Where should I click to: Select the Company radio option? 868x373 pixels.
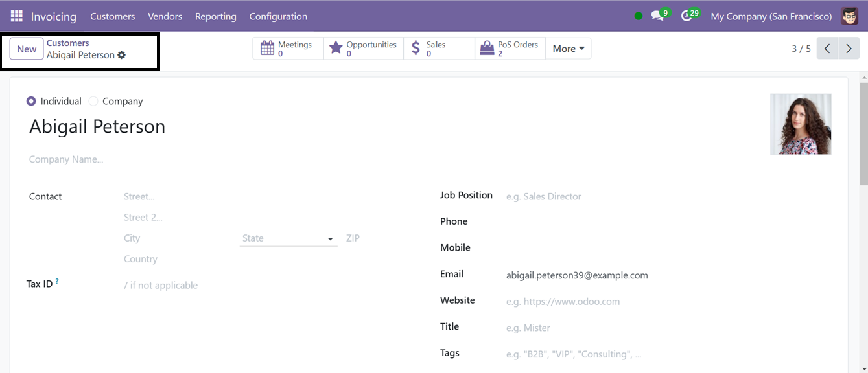[x=93, y=101]
